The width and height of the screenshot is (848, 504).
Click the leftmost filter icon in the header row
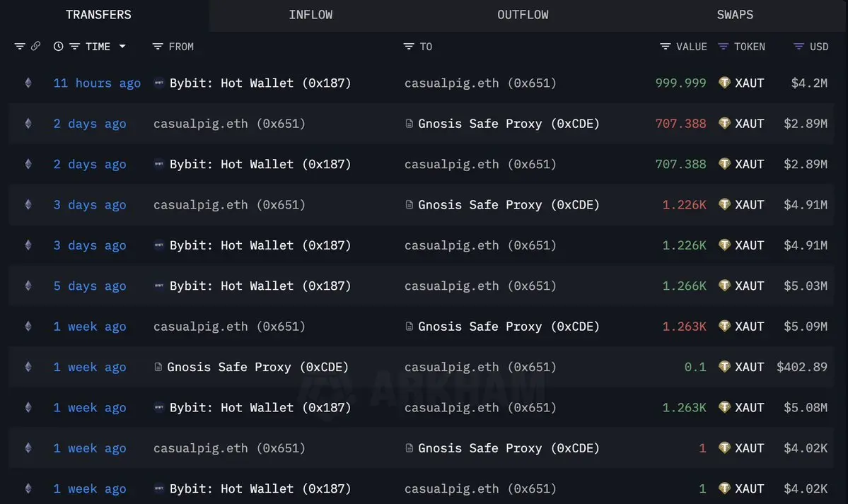[x=20, y=47]
